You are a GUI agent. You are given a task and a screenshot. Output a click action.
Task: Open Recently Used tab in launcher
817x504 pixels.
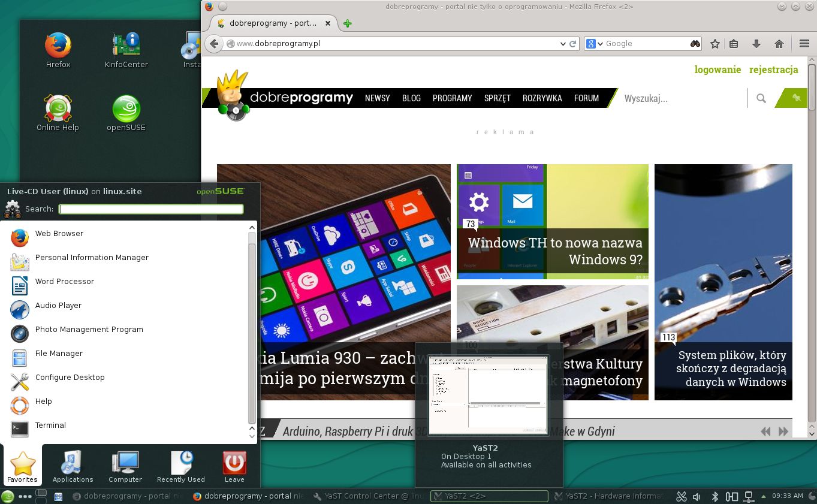(x=180, y=467)
